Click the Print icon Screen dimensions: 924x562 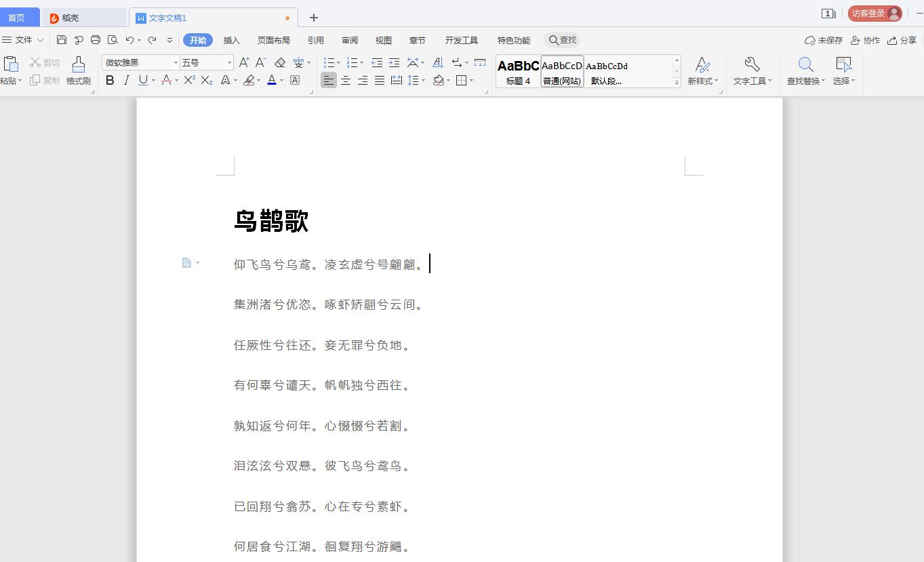pos(96,40)
